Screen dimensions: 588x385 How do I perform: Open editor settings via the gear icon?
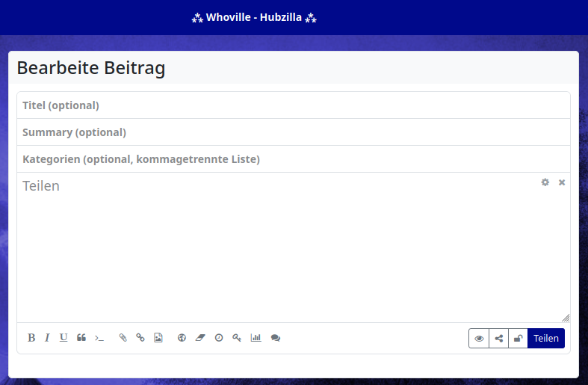[x=545, y=182]
